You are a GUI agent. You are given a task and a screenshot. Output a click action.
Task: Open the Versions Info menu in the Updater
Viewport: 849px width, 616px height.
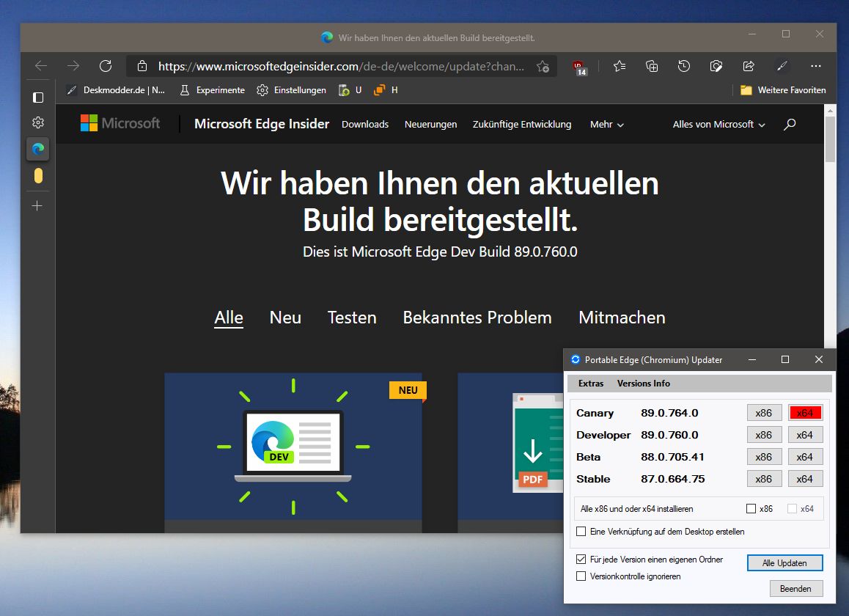[643, 383]
